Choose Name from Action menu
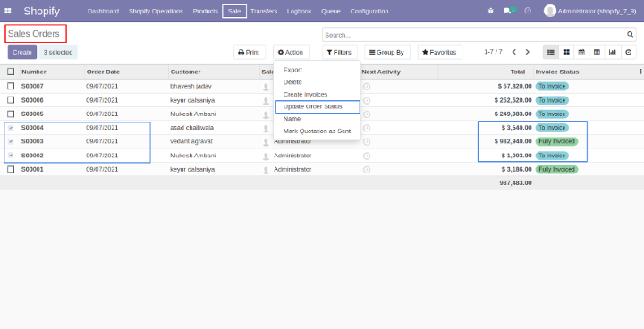 tap(292, 119)
